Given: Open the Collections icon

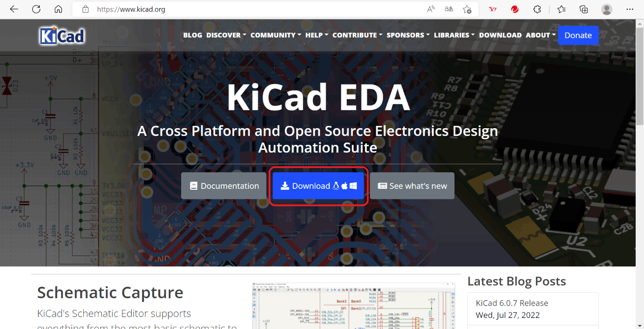Looking at the screenshot, I should coord(583,9).
